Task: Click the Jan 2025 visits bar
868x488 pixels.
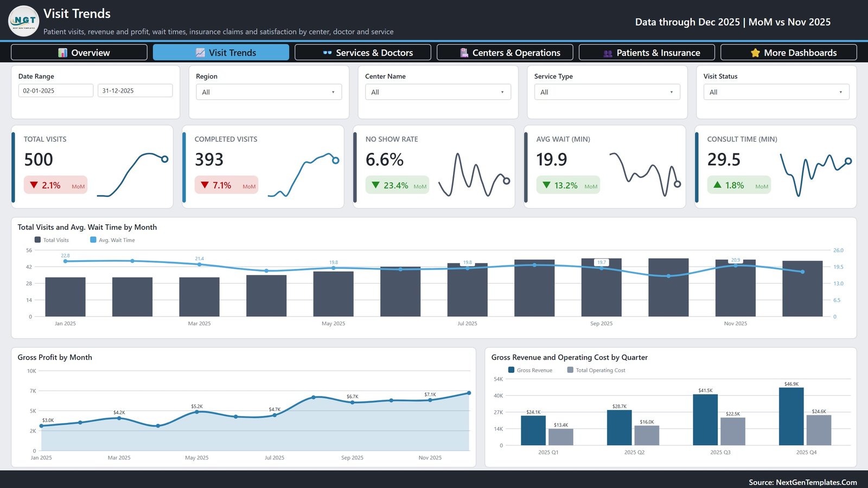Action: click(65, 297)
